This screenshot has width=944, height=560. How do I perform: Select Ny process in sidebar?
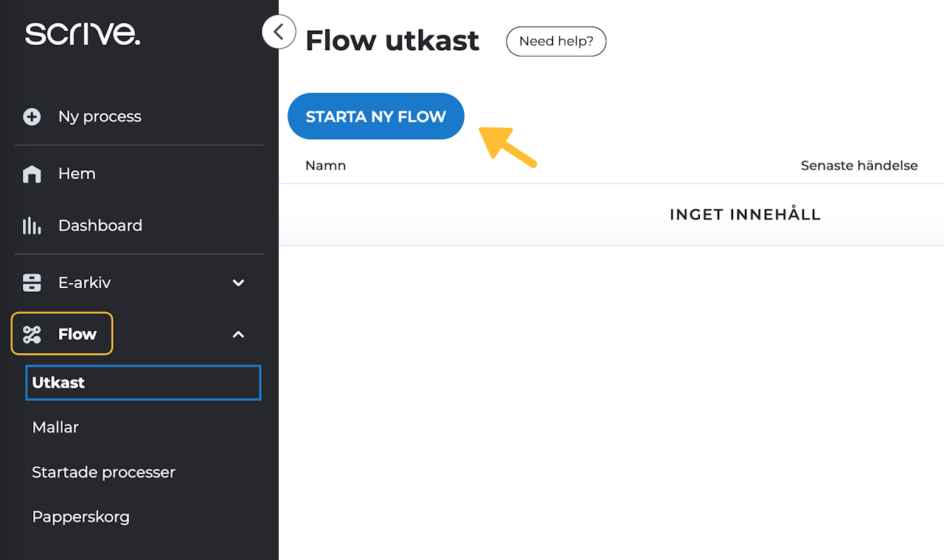[x=100, y=116]
